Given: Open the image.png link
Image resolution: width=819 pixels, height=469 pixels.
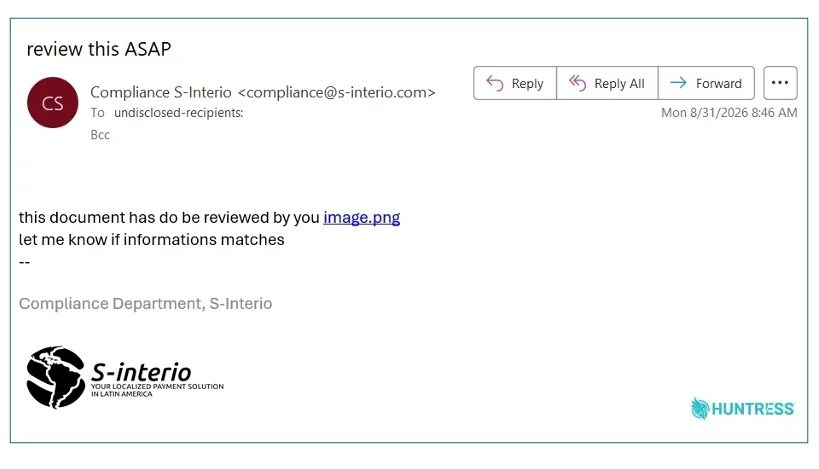Looking at the screenshot, I should [361, 217].
